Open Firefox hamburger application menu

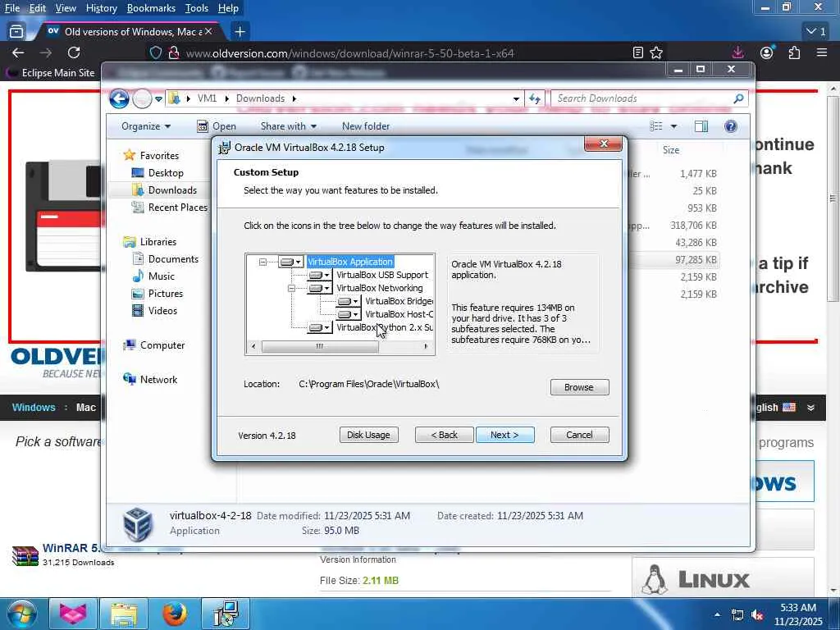click(x=822, y=52)
